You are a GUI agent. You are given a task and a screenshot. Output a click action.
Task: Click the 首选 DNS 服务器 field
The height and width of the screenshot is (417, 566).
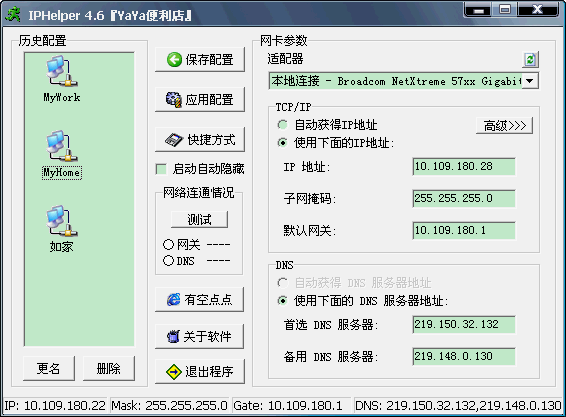coord(464,324)
